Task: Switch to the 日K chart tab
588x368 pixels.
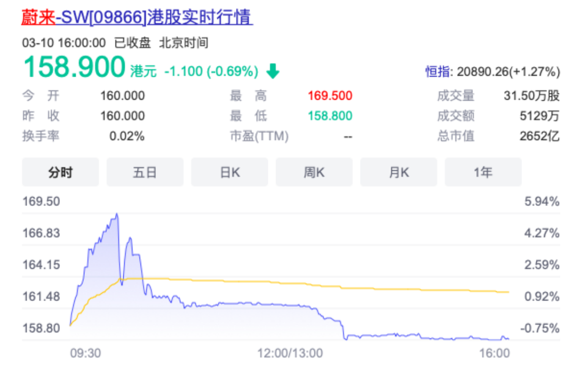Action: [229, 172]
